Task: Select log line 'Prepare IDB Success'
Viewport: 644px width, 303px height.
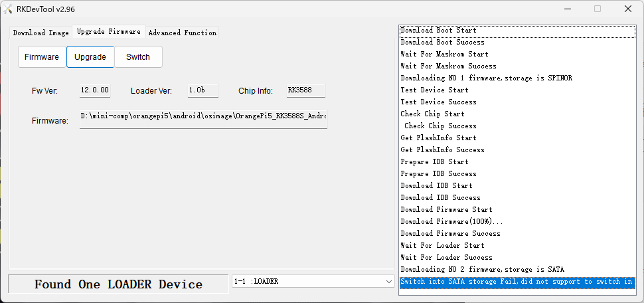Action: tap(517, 173)
